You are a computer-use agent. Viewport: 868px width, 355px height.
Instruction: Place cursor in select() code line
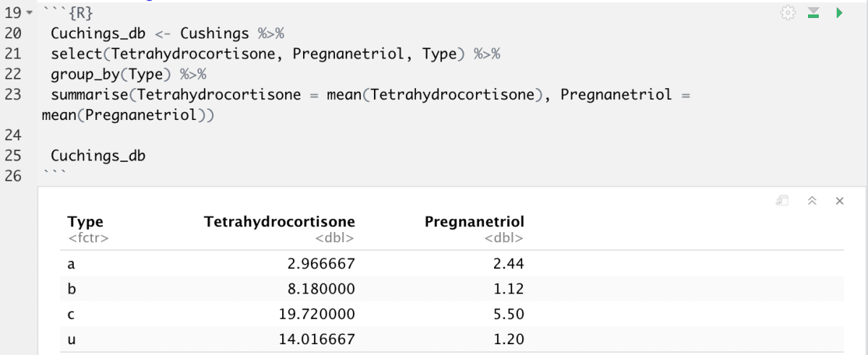tap(276, 54)
